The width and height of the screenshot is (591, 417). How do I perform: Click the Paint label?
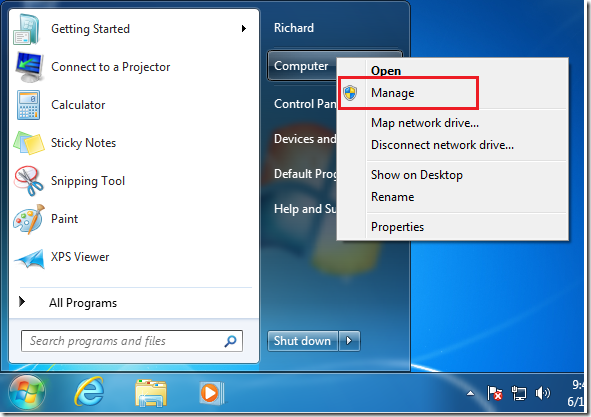(x=64, y=219)
